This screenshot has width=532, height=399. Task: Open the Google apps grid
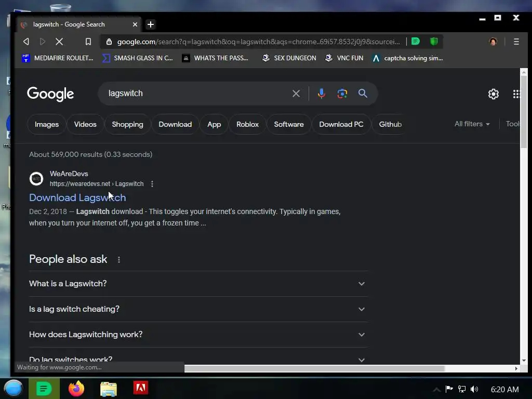pos(516,94)
